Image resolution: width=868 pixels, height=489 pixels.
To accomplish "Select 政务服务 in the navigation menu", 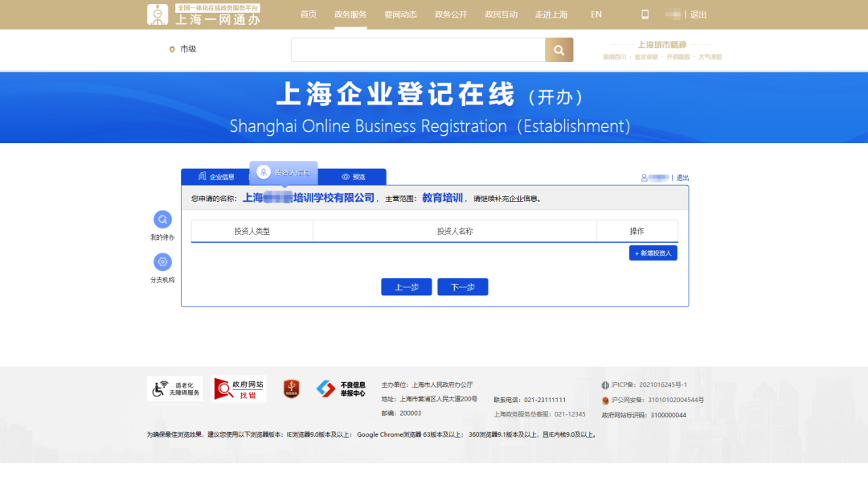I will click(350, 14).
